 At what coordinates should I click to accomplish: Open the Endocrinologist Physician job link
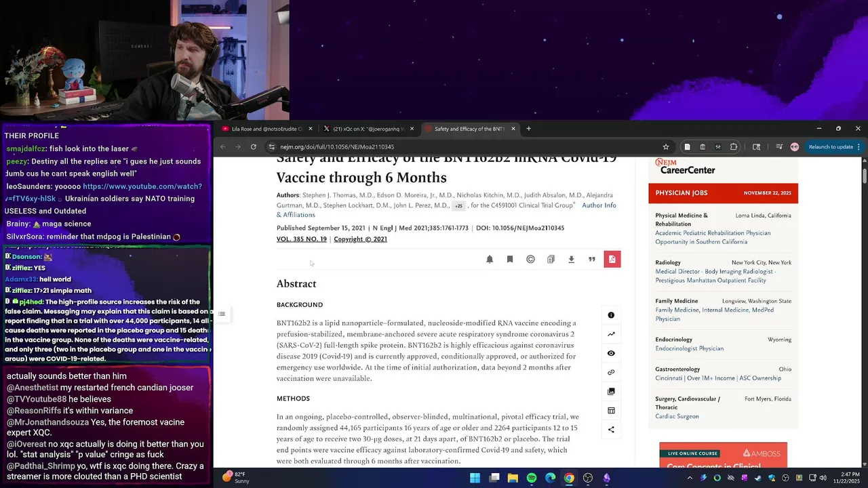[689, 348]
